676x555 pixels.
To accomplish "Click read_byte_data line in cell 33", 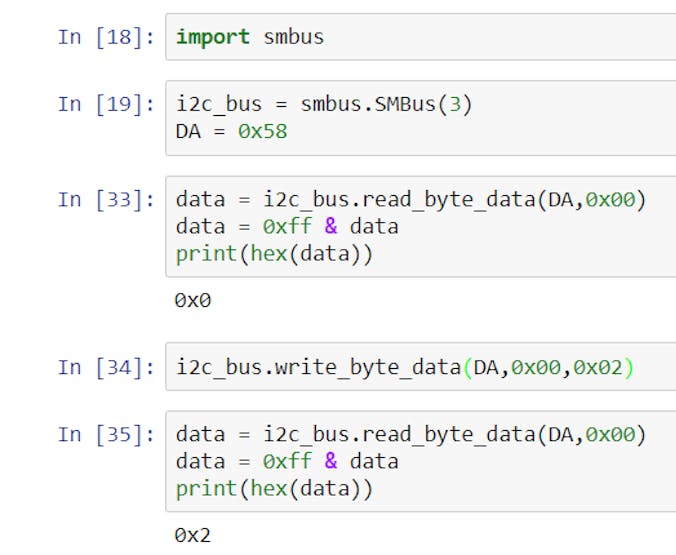I will 411,200.
